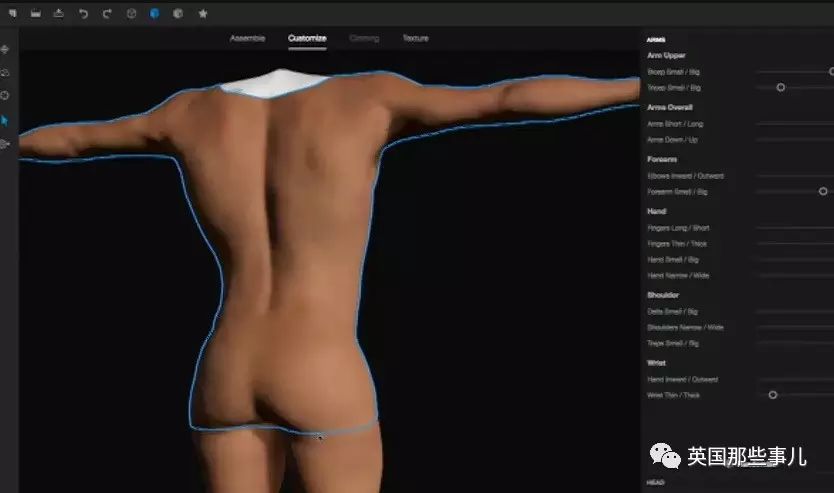Switch to the Assemble tab
This screenshot has height=493, width=834.
coord(247,38)
